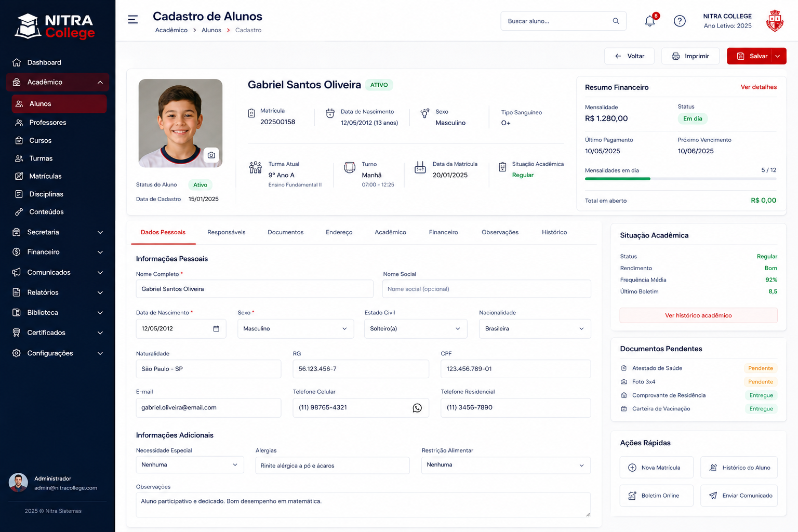Open Ver detalhes financial link
Viewport: 798px width, 532px height.
(x=759, y=87)
